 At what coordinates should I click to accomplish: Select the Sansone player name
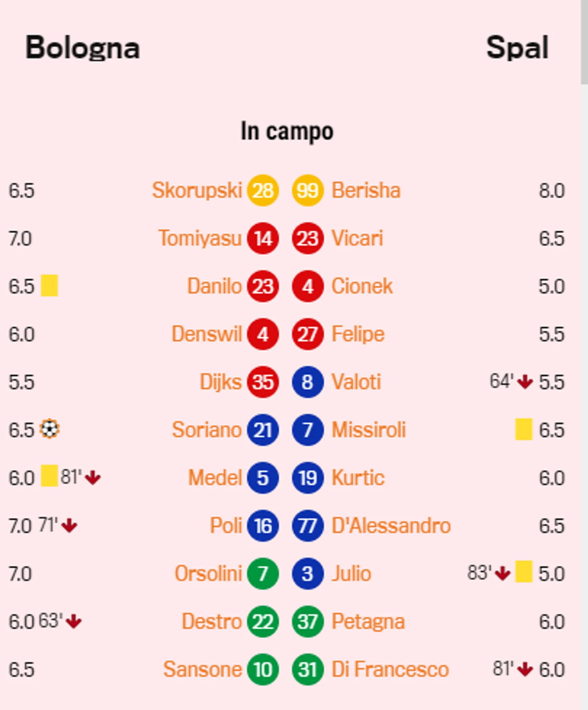pyautogui.click(x=203, y=669)
